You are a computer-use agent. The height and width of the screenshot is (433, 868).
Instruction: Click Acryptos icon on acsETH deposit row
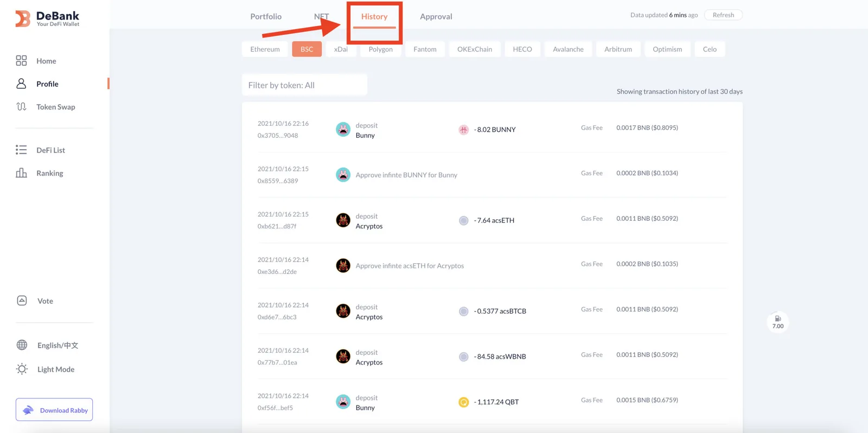pyautogui.click(x=343, y=220)
